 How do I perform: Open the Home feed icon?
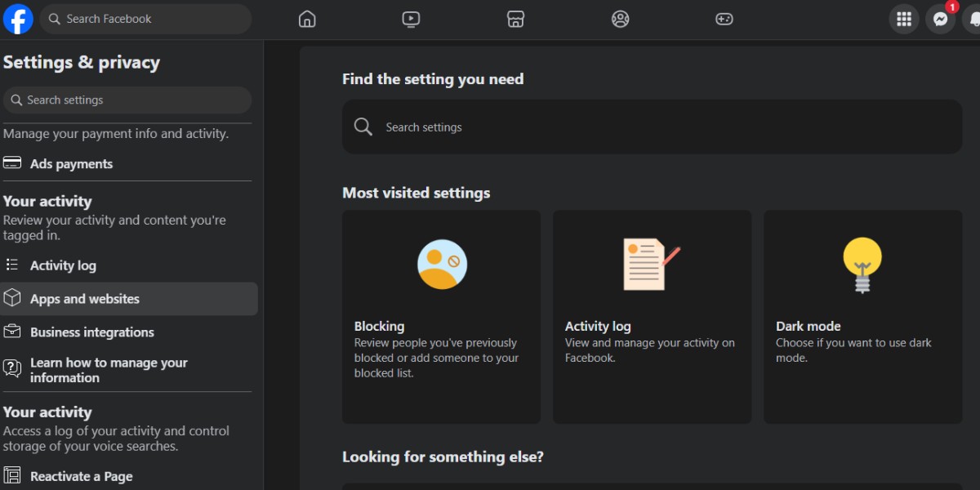(307, 19)
